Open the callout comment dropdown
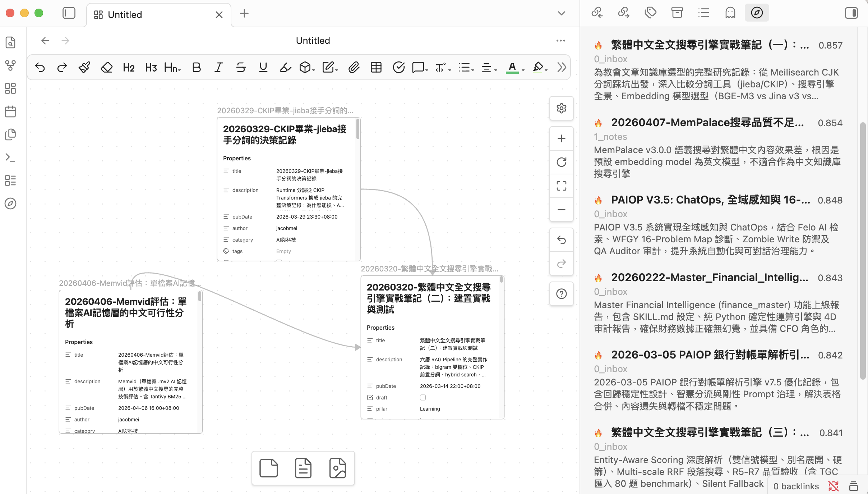Screen dimensions: 868x494 (420, 67)
